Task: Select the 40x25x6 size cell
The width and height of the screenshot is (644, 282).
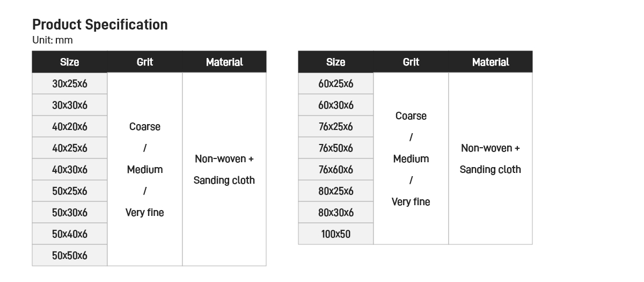Action: click(x=69, y=148)
